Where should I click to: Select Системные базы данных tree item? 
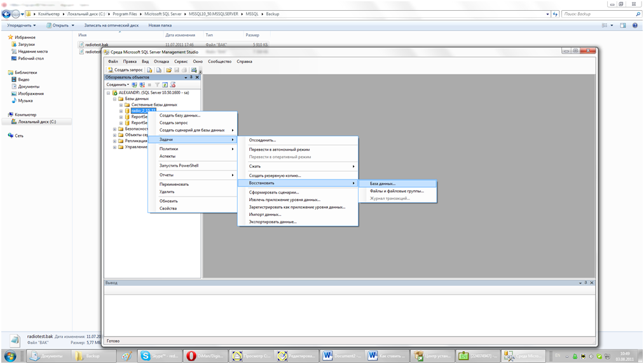pyautogui.click(x=154, y=105)
